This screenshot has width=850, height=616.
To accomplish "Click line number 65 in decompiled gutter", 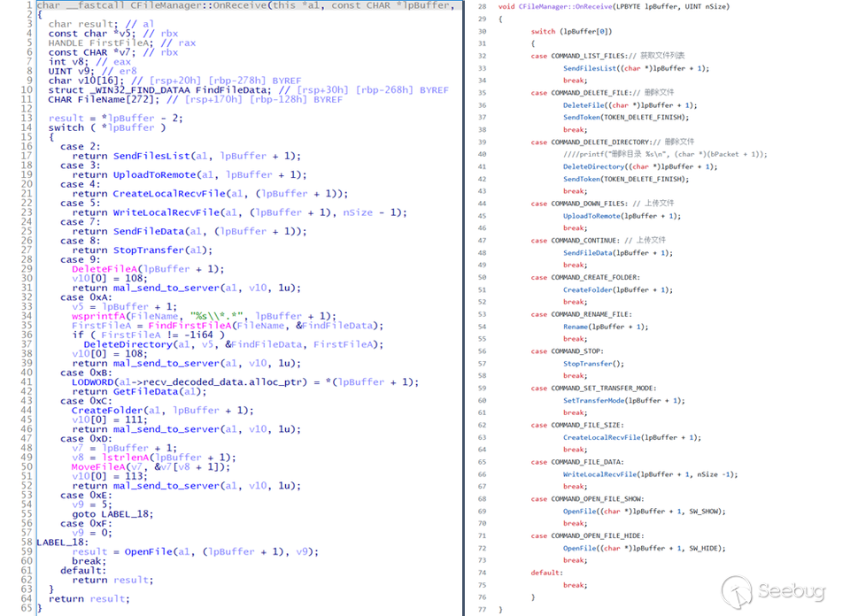I will pyautogui.click(x=27, y=608).
